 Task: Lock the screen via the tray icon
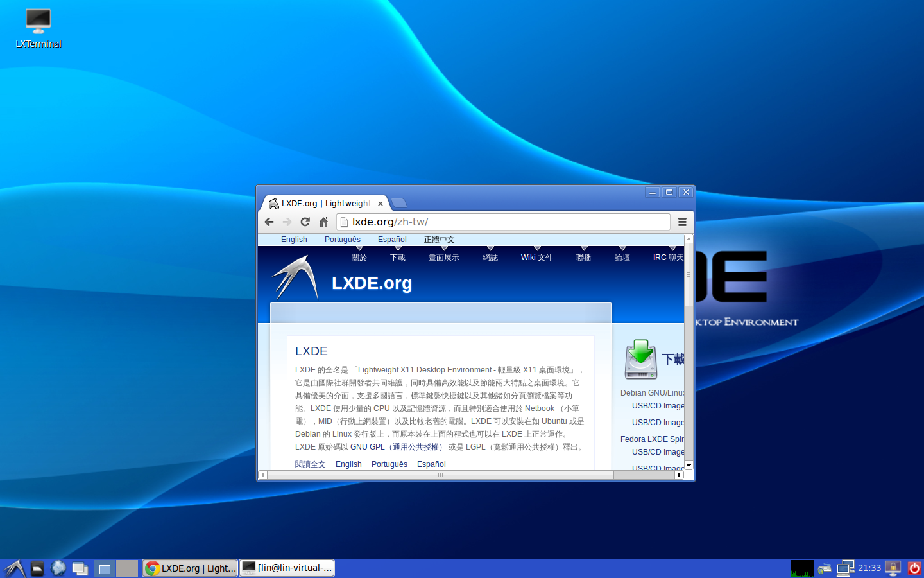[893, 568]
